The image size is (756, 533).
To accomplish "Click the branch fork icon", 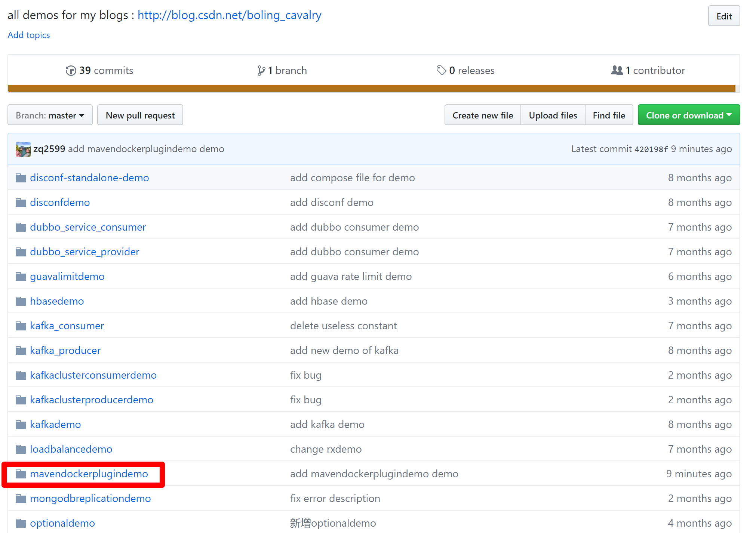I will click(x=261, y=70).
